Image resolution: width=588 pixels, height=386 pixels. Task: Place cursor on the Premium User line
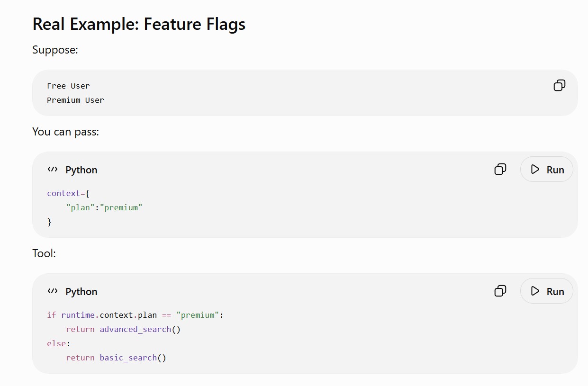click(x=75, y=100)
